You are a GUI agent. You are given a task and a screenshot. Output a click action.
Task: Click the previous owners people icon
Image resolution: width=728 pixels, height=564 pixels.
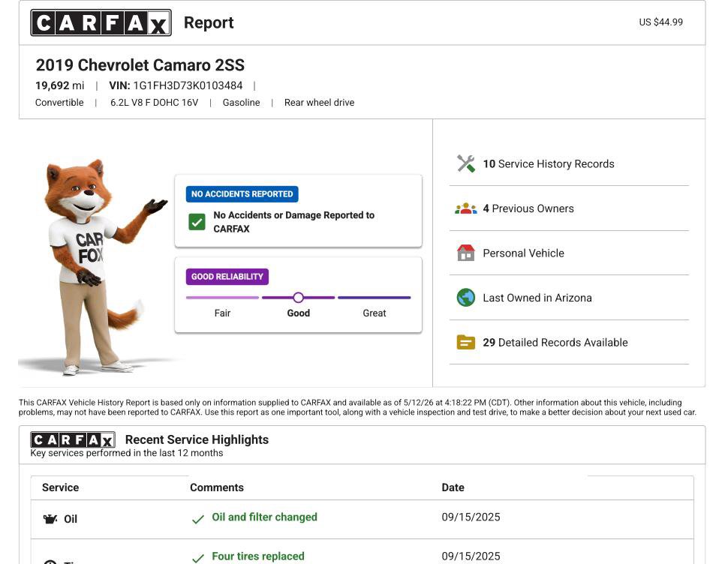click(465, 208)
